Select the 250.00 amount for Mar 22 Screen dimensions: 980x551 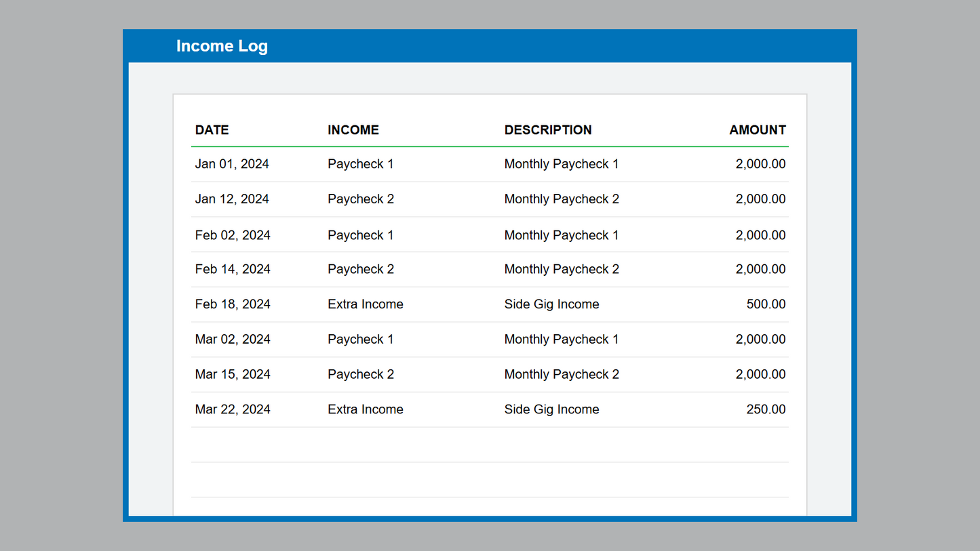(766, 409)
